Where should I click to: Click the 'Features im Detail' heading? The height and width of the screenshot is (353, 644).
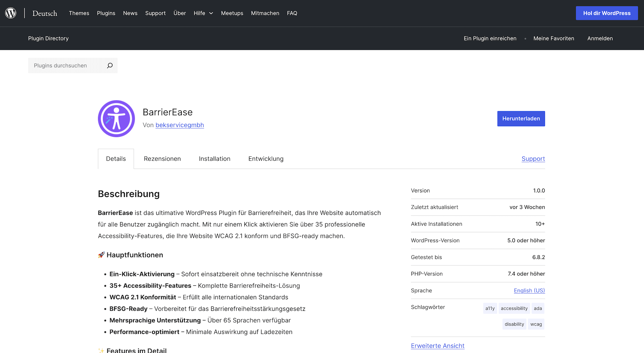(132, 350)
